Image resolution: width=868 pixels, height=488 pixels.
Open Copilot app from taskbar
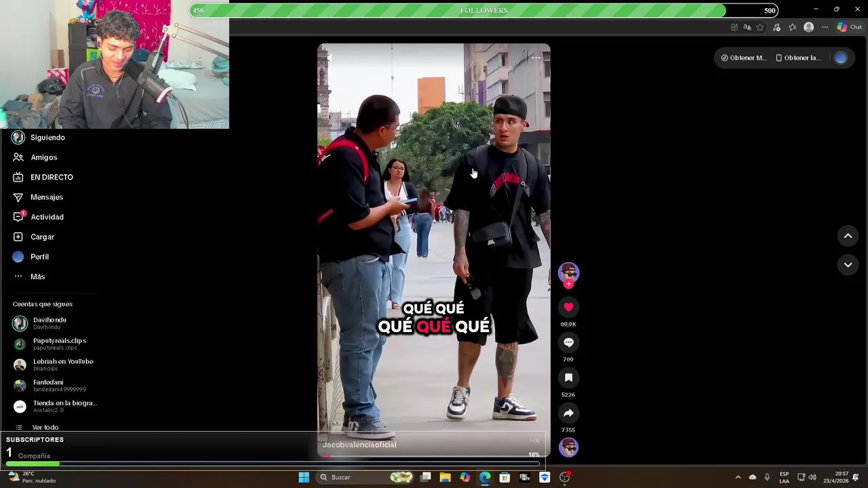tap(465, 477)
